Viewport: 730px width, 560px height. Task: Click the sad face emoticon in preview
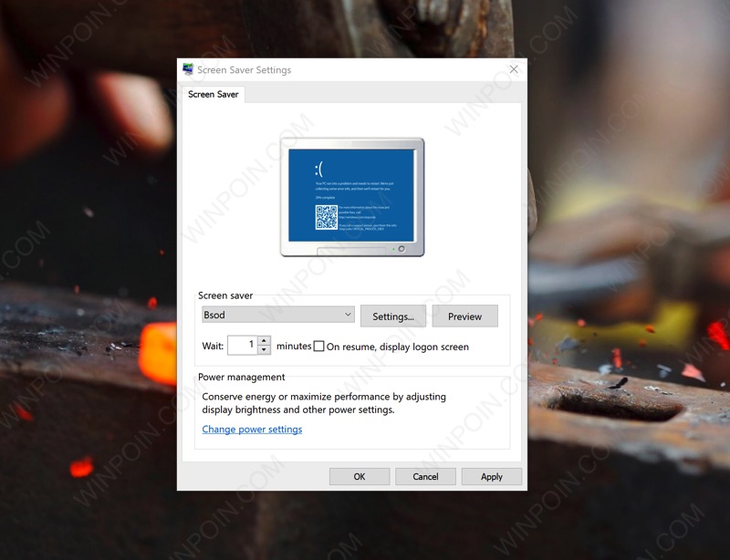coord(319,170)
